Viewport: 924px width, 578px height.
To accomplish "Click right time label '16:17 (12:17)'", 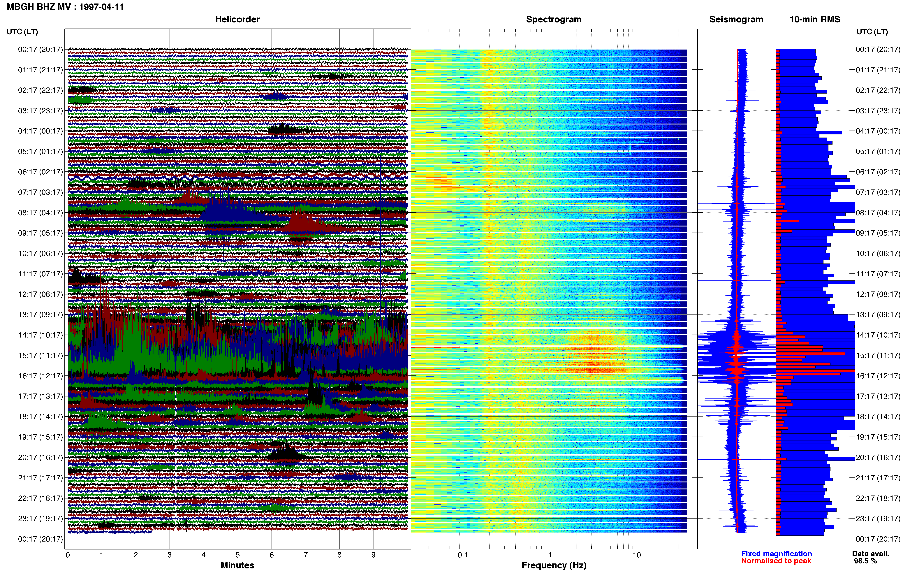I will [878, 376].
